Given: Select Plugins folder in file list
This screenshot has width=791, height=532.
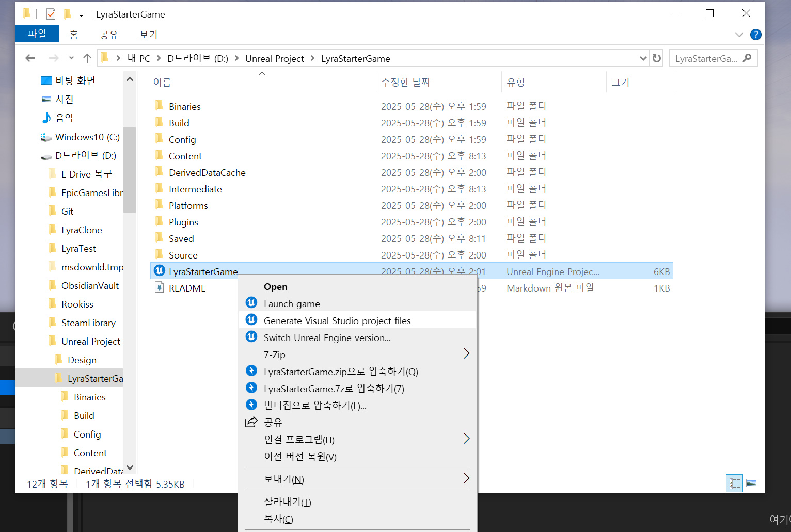Looking at the screenshot, I should (183, 222).
